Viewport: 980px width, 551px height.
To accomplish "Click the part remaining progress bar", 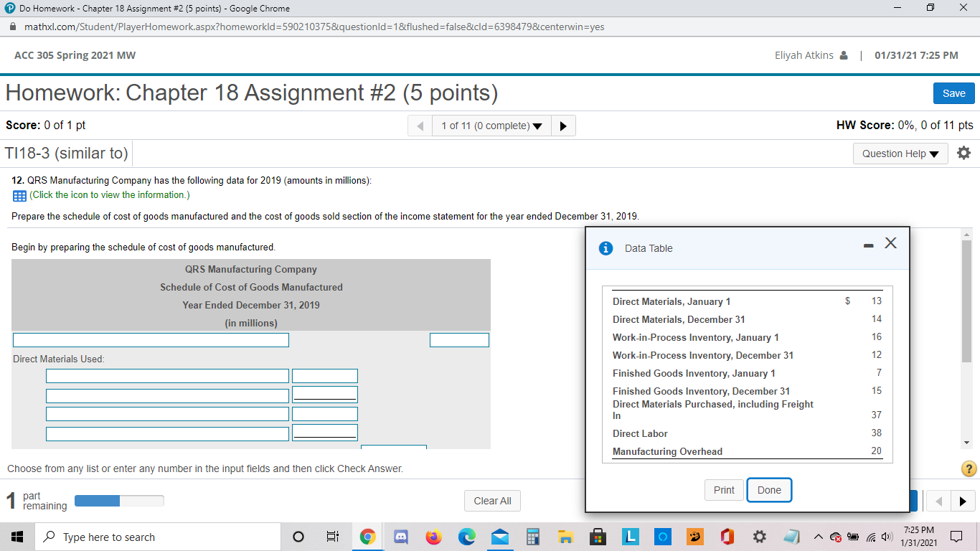I will tap(119, 501).
